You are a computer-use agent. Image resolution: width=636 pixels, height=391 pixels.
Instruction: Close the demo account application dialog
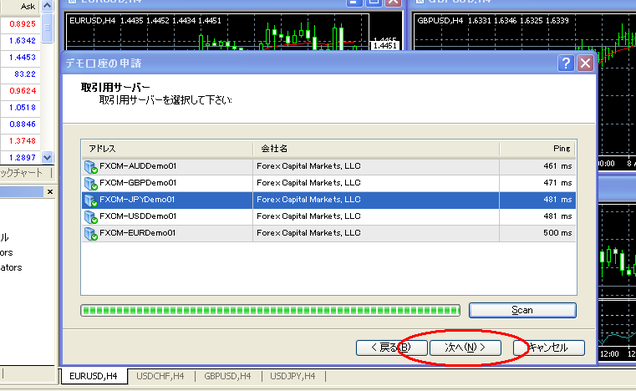point(585,63)
